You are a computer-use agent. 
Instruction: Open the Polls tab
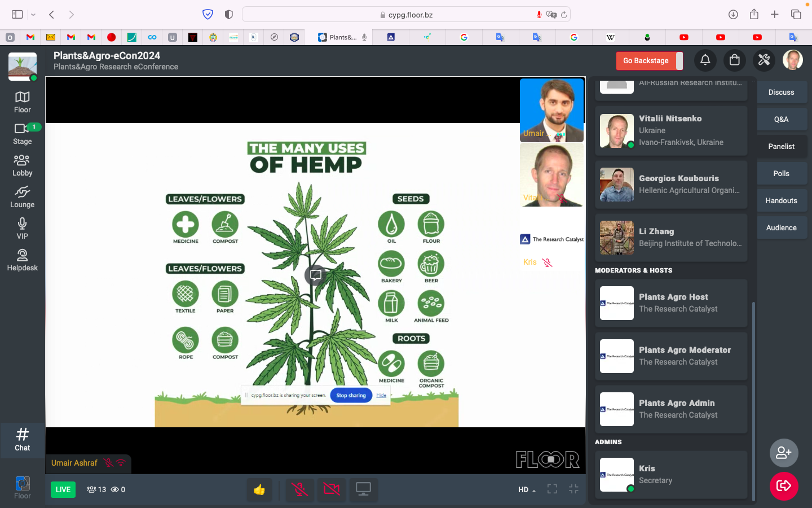782,173
